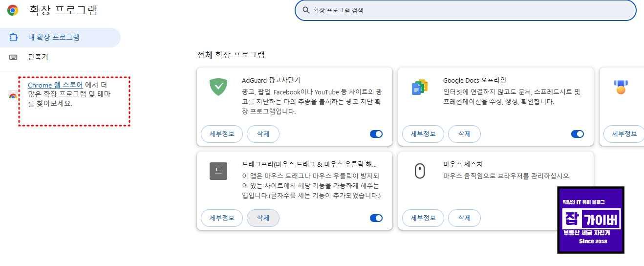
Task: Toggle off the 드래그프리 extension
Action: point(376,218)
